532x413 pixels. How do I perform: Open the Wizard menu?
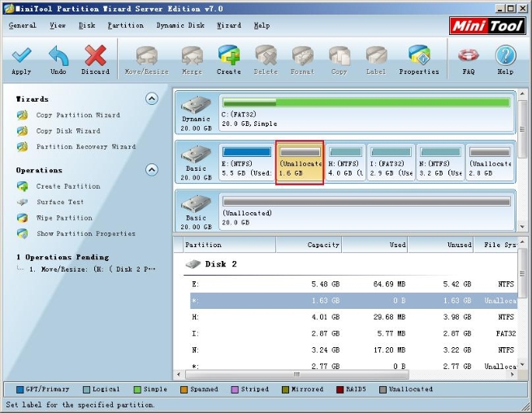point(229,25)
